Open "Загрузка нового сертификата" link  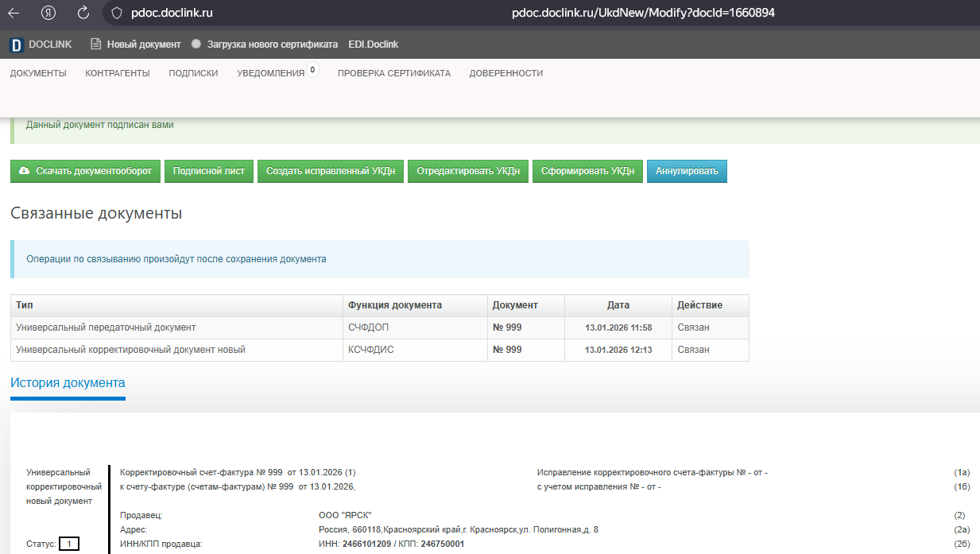click(273, 45)
